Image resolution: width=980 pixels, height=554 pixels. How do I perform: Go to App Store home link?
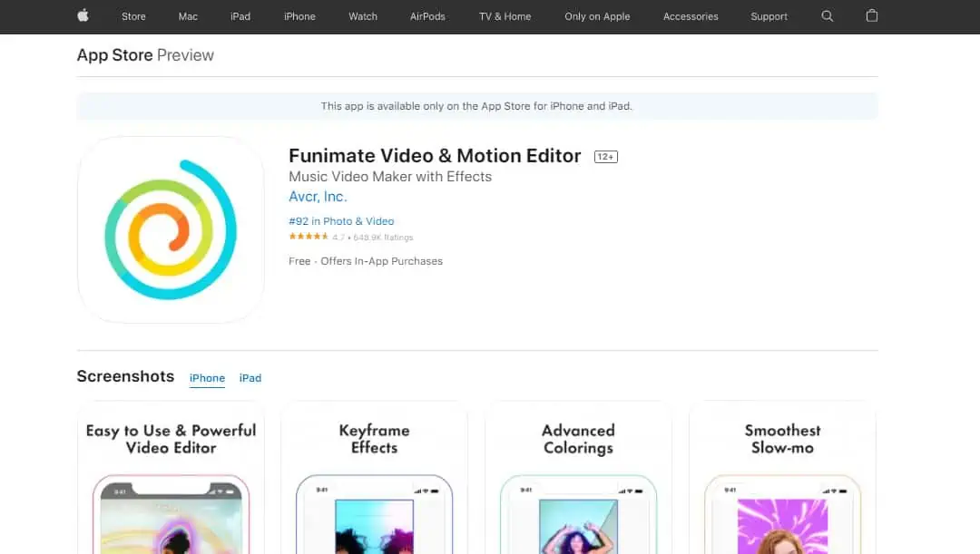pyautogui.click(x=115, y=55)
